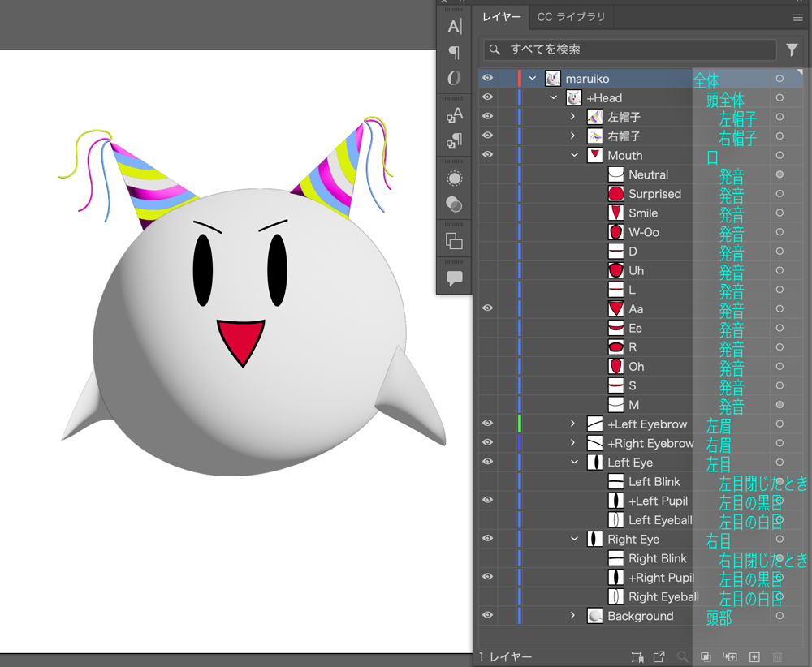Create a new sublayer

[729, 656]
